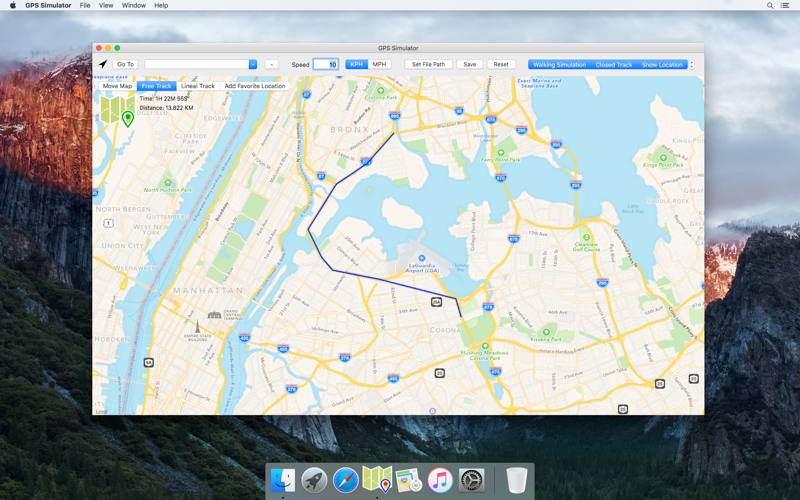800x500 pixels.
Task: Click the Crotona Park marker
Action: point(380,91)
